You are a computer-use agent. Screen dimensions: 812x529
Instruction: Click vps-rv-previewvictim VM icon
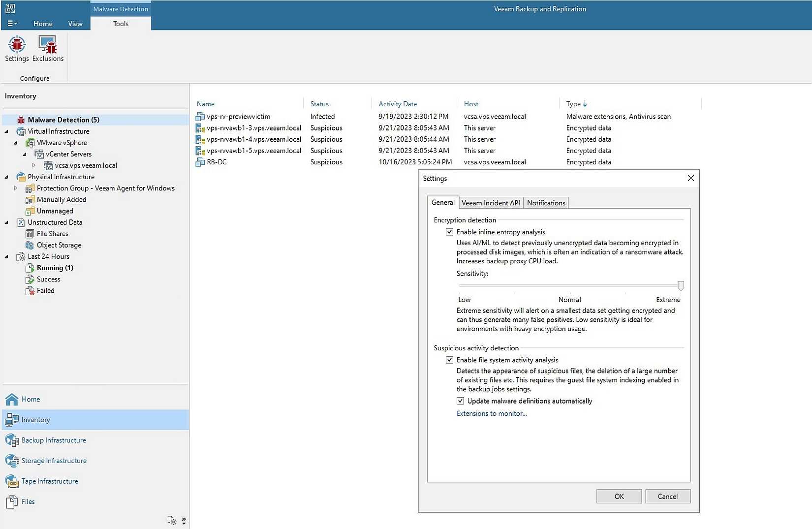point(200,117)
